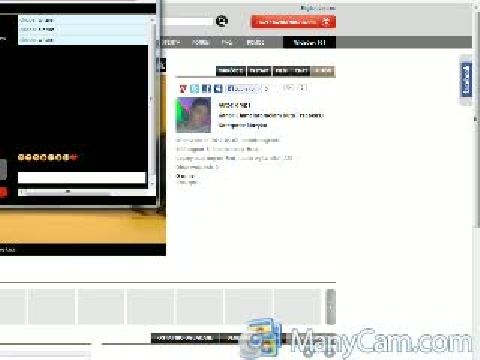This screenshot has width=480, height=360.
Task: Share via the light blue Twitter icon
Action: (x=195, y=89)
